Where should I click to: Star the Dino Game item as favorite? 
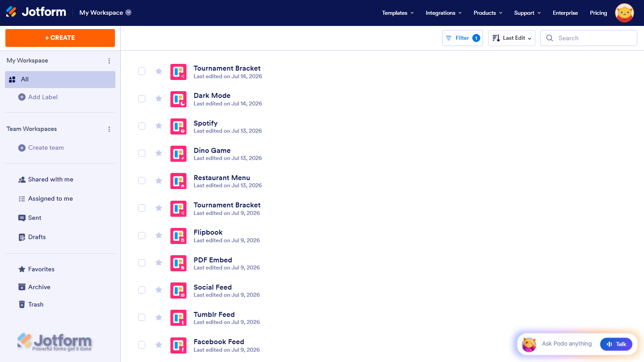159,153
